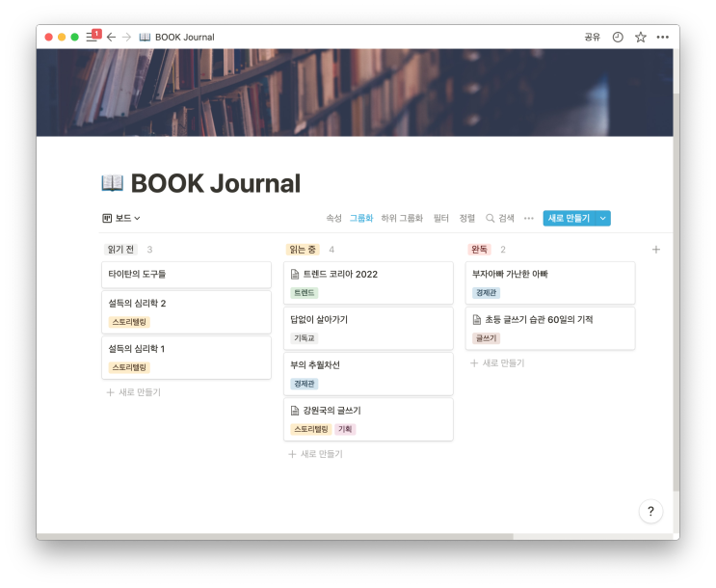Viewport: 716px width, 588px height.
Task: Add new card under 읽기 전 column
Action: click(134, 392)
